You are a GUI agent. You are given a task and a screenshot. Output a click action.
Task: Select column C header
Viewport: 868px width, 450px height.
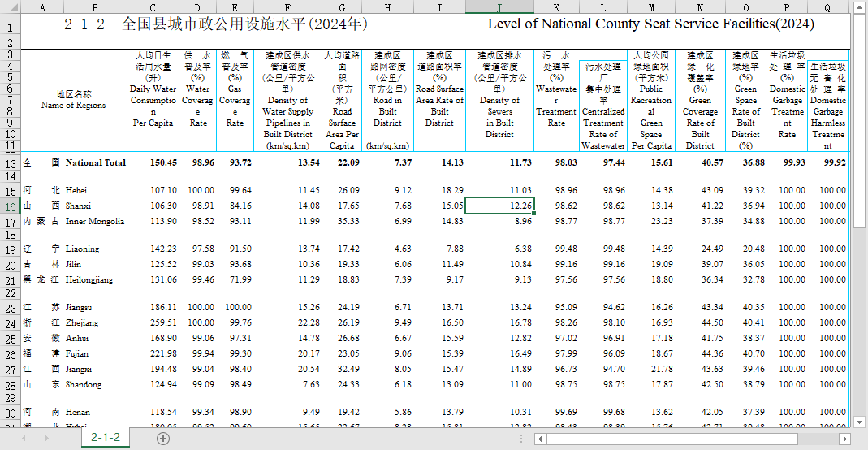(153, 6)
